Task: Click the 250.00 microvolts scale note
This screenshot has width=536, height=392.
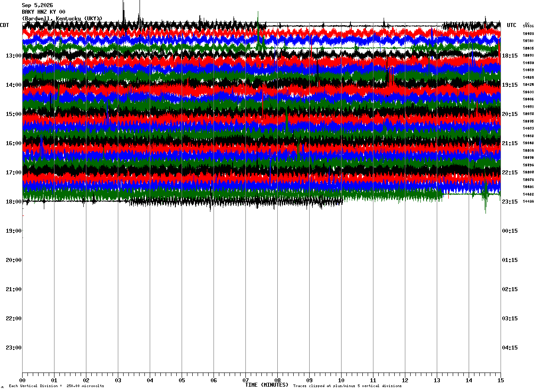Action: (85, 386)
